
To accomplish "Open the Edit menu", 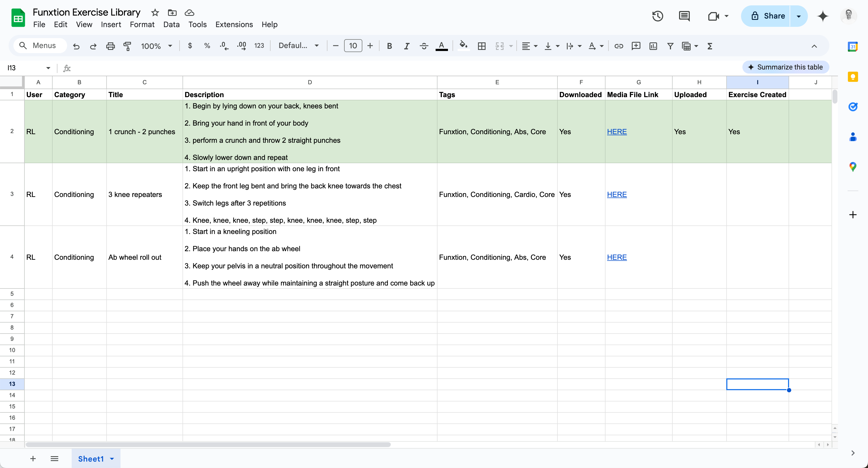I will coord(60,25).
